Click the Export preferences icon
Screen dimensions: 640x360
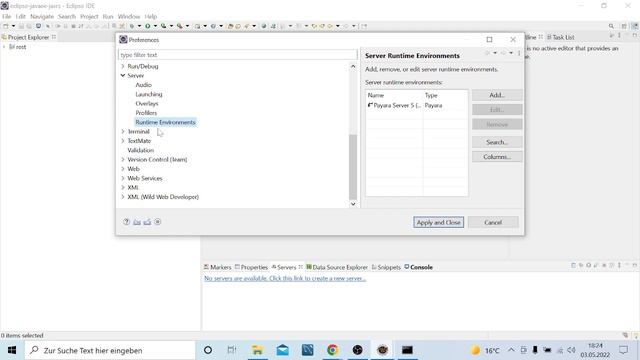147,222
